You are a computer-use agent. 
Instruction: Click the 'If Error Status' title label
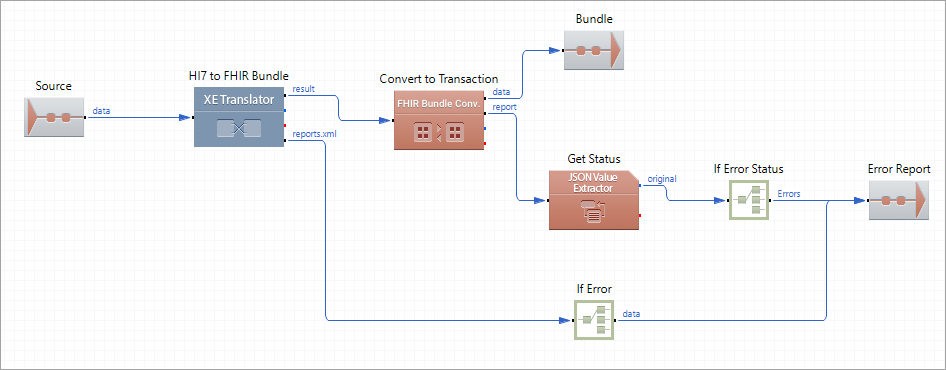[748, 169]
